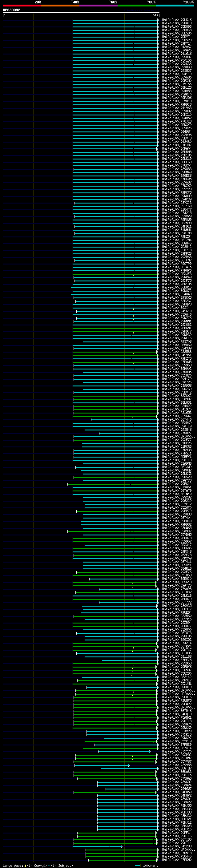The height and width of the screenshot is (868, 197).
Task: Select hit label UniRef100_Q43480
Action: (177, 142)
